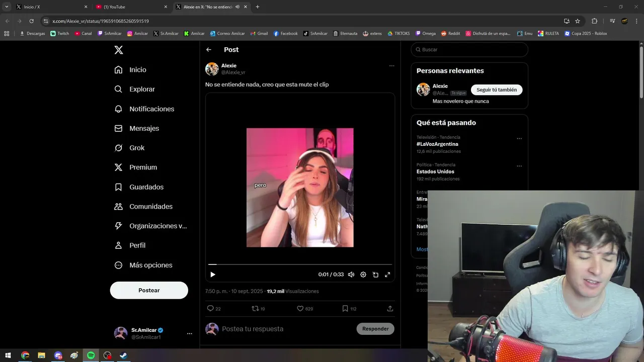644x362 pixels.
Task: Open the apps grid in bookmarks bar
Action: point(7,34)
